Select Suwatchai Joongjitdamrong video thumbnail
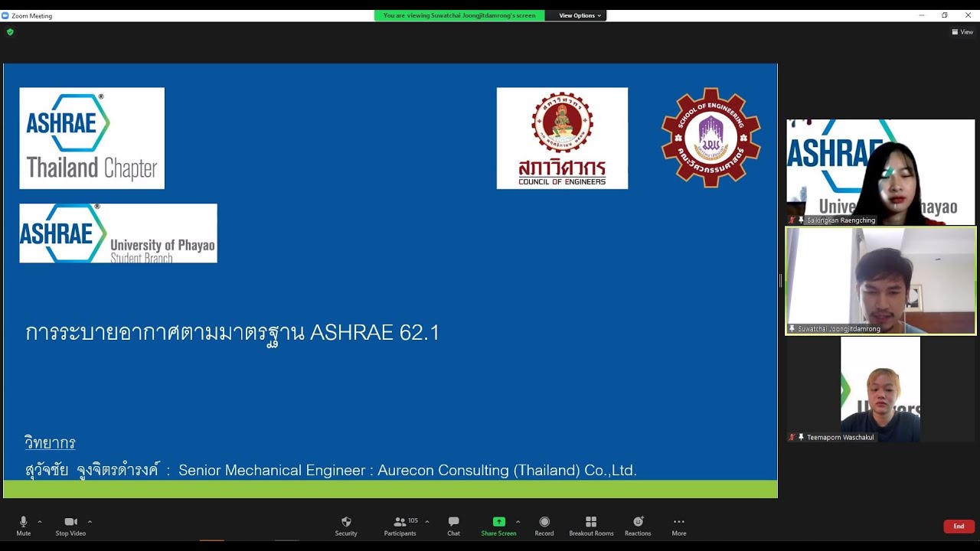Screen dimensions: 980x551 (880, 281)
